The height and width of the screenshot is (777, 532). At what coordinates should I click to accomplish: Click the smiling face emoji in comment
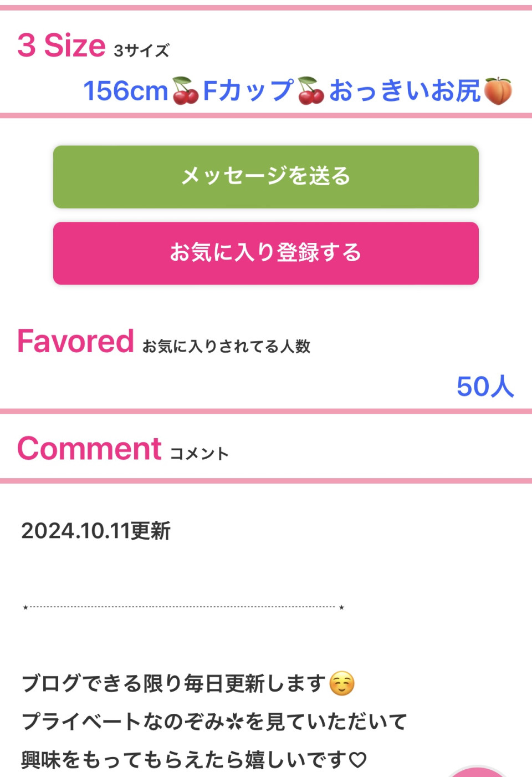[342, 683]
